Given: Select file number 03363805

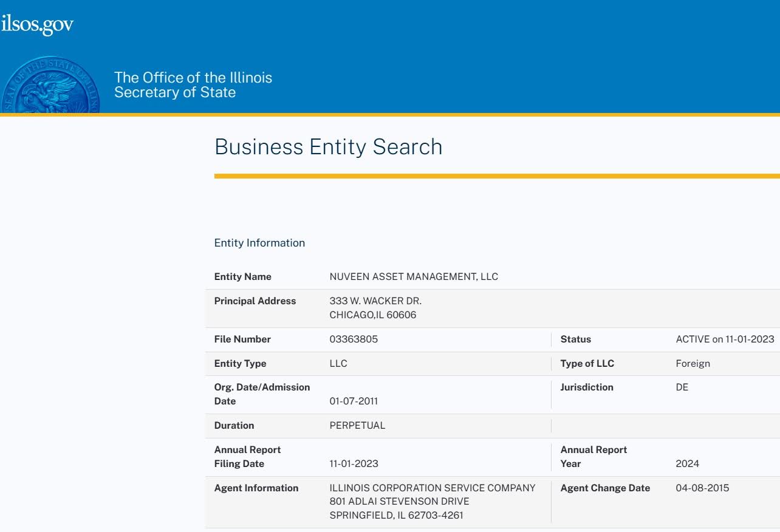Looking at the screenshot, I should point(354,339).
